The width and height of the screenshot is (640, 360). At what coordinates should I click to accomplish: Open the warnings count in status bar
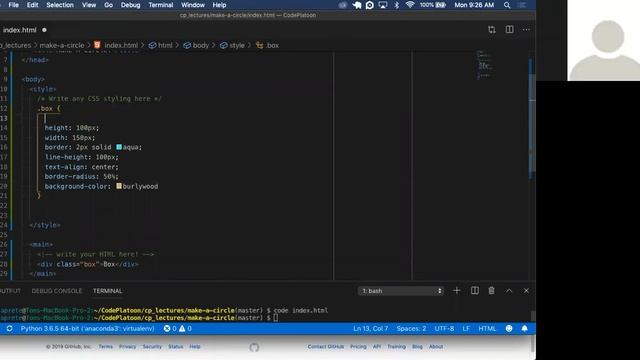[185, 329]
